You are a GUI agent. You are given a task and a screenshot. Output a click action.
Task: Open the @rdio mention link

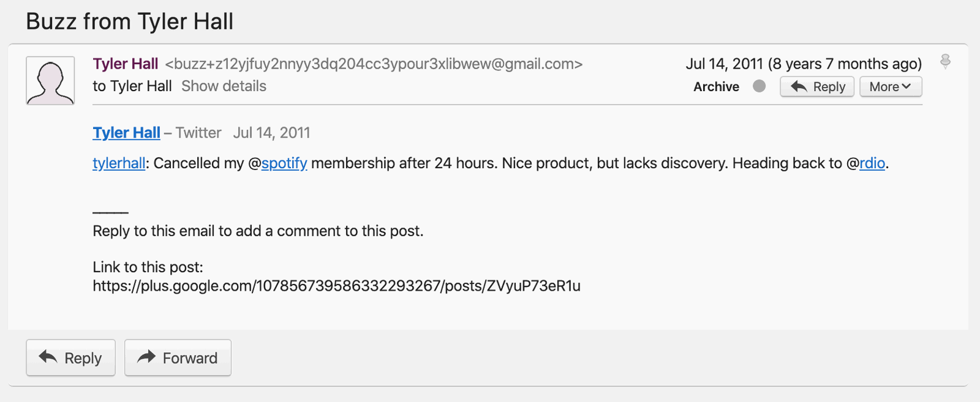tap(872, 163)
